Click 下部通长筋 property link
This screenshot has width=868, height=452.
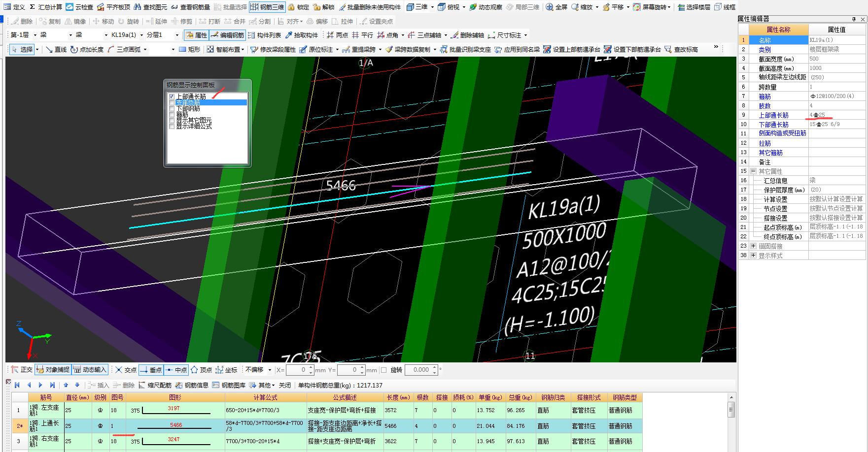773,125
